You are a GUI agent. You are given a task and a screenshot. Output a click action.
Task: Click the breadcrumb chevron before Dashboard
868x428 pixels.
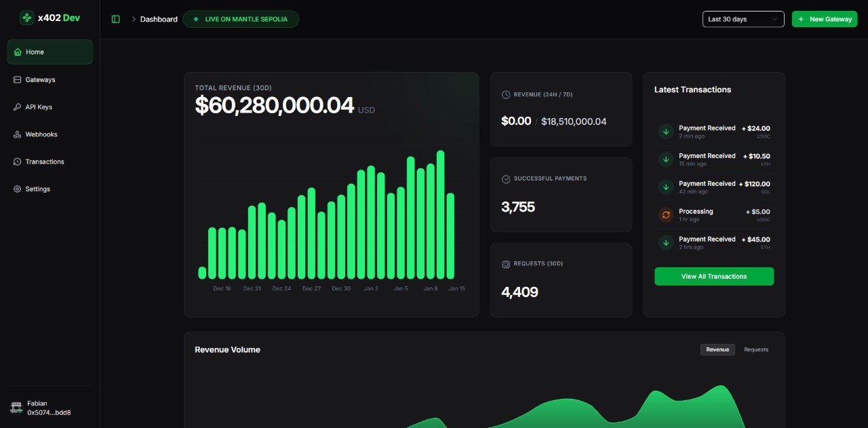pos(134,19)
